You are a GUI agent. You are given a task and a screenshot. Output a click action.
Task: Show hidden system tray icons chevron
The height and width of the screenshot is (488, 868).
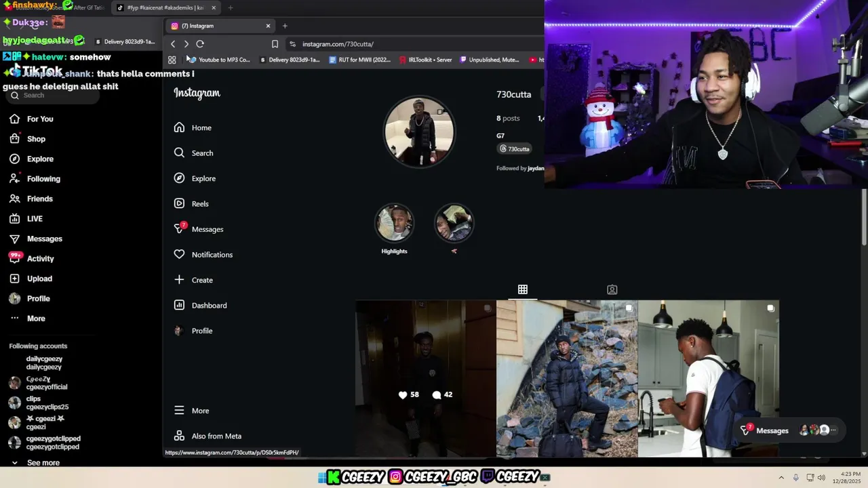point(781,478)
